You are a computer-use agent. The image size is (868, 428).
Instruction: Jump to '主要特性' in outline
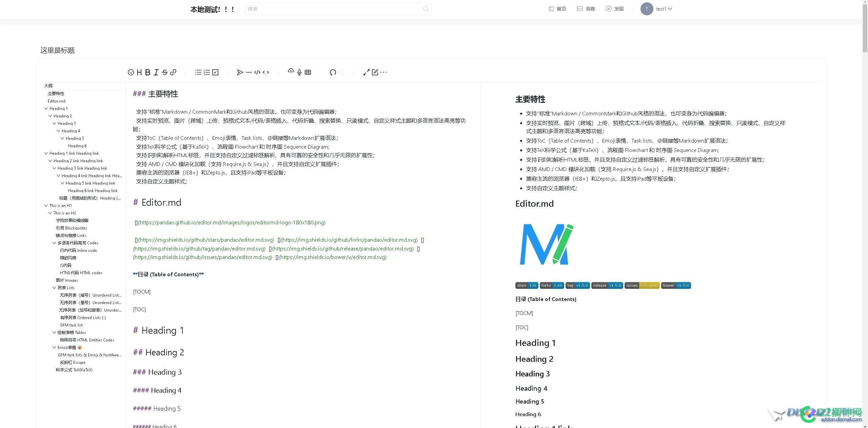pyautogui.click(x=56, y=94)
